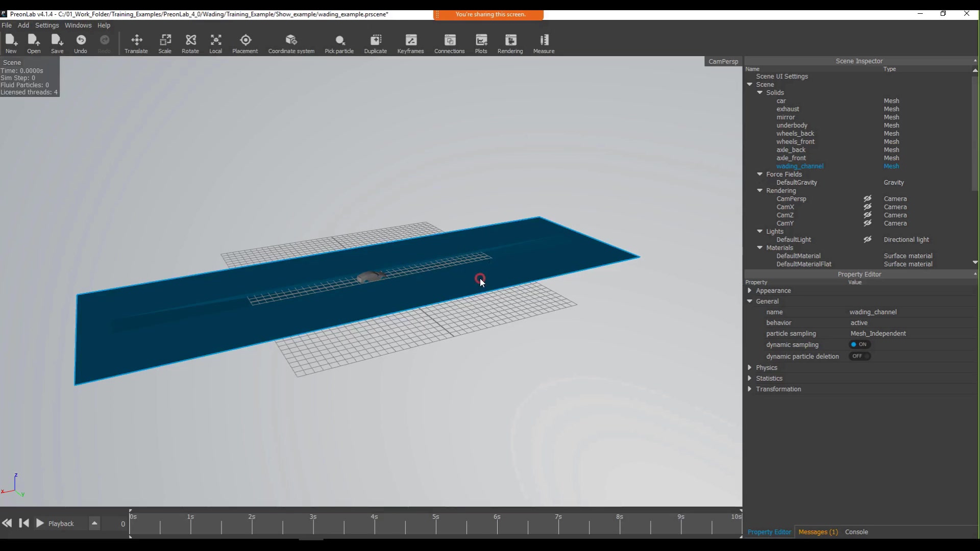The height and width of the screenshot is (551, 980).
Task: Click the Property Editor tab
Action: pos(769,532)
